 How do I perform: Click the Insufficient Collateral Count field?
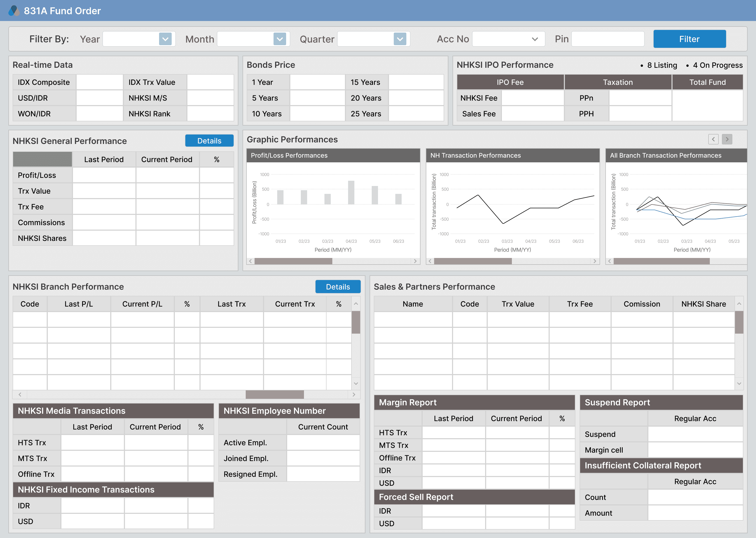pyautogui.click(x=695, y=497)
